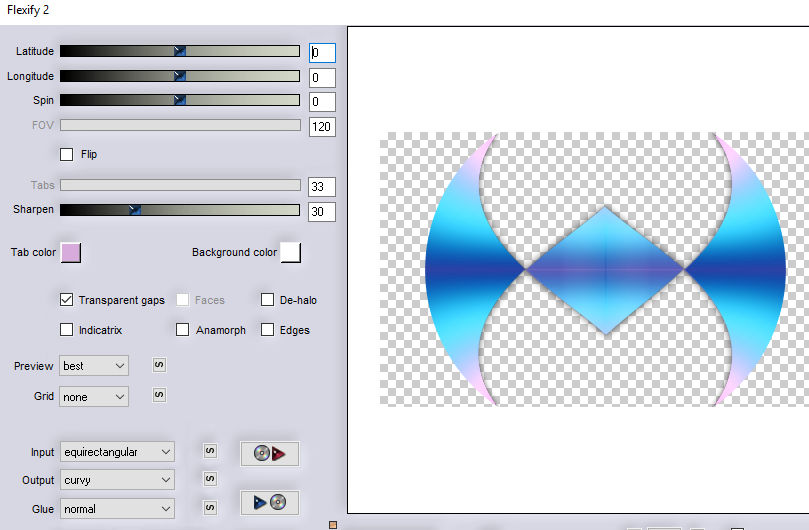This screenshot has height=530, width=809.
Task: Toggle the disabled Faces checkbox
Action: pyautogui.click(x=183, y=300)
